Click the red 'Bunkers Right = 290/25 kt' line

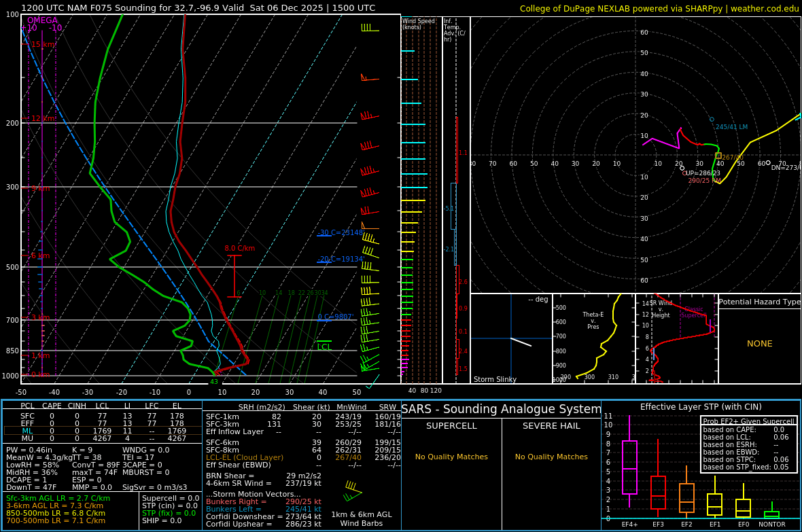click(264, 502)
